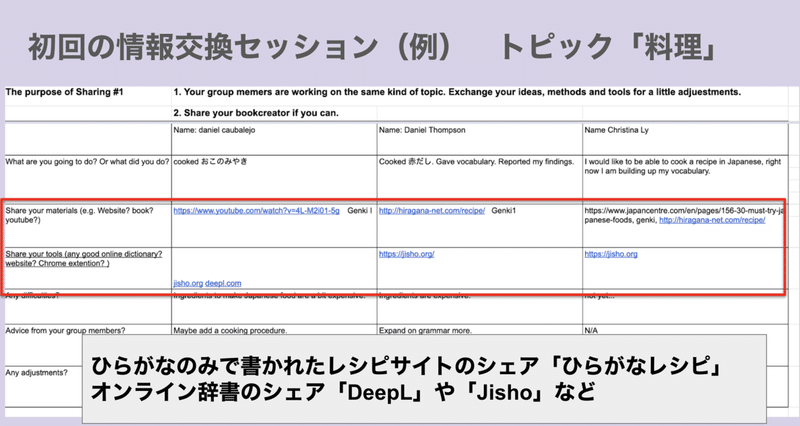Select 'Genki1' text in Daniel Thompson column
800x426 pixels.
click(504, 211)
